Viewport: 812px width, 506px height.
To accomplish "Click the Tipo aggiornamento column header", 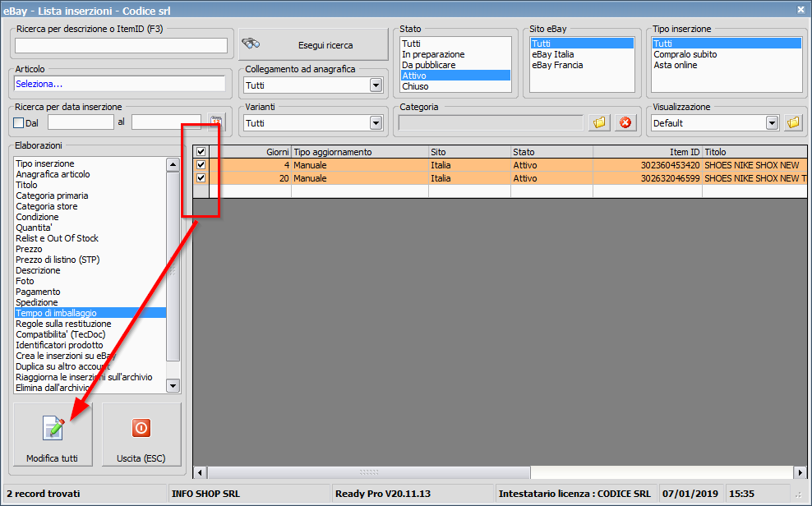I will pos(360,152).
